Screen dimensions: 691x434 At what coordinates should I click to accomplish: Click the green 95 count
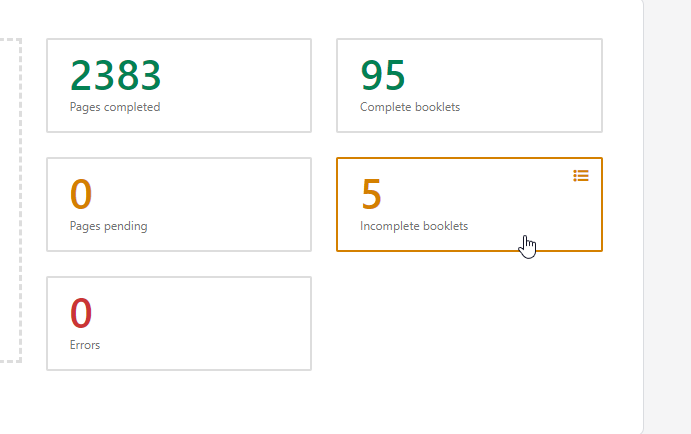click(x=382, y=76)
